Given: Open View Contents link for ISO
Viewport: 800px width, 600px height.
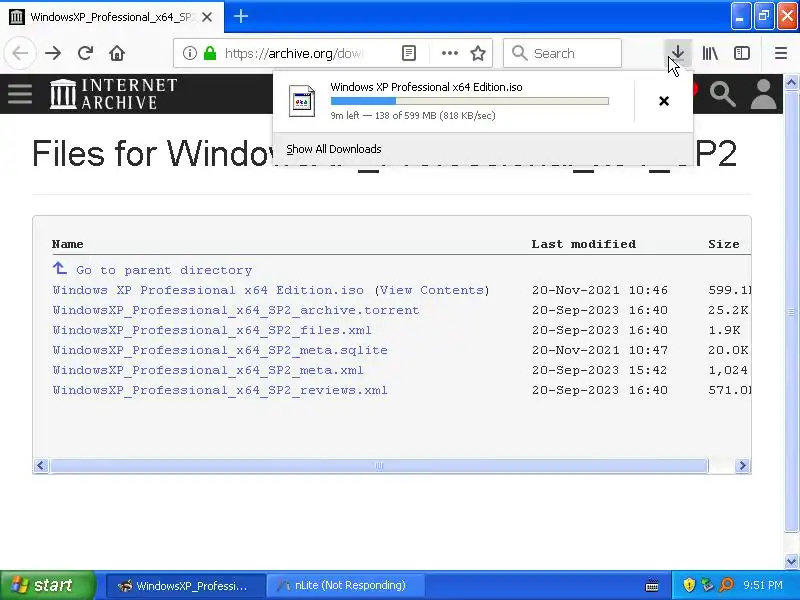Looking at the screenshot, I should tap(432, 290).
